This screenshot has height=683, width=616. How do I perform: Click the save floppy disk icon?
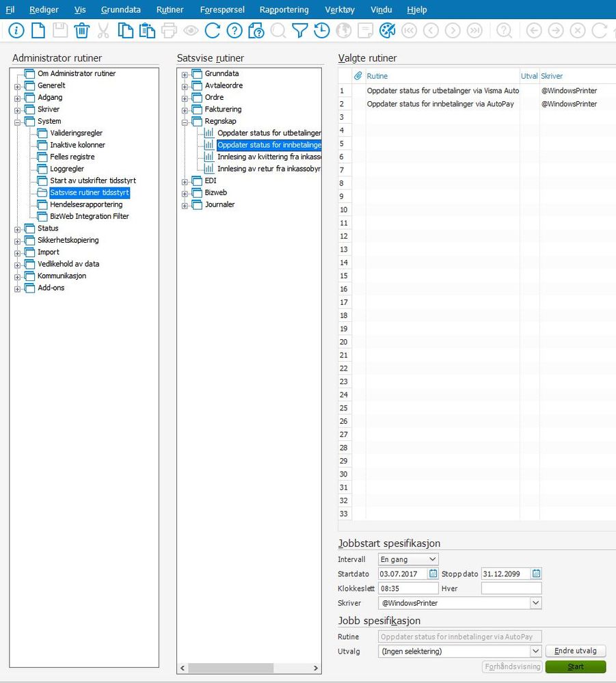tap(59, 31)
